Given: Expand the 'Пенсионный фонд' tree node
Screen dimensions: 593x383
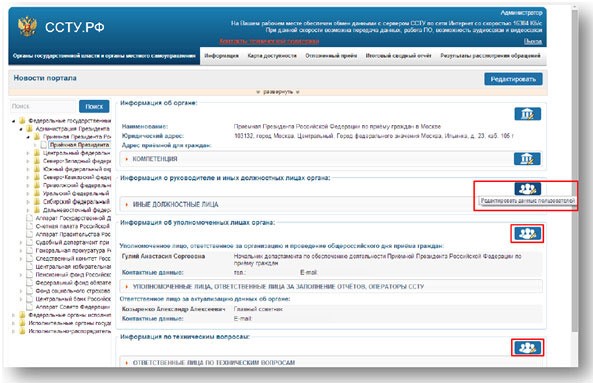Looking at the screenshot, I should 21,275.
